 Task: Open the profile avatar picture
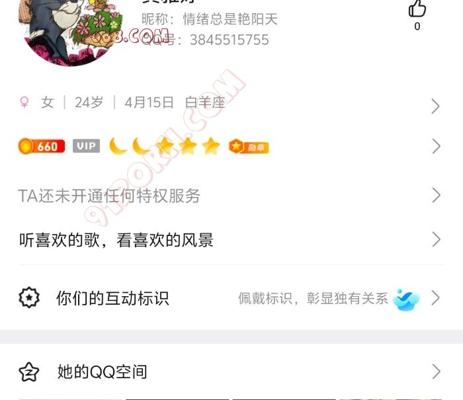(x=72, y=30)
